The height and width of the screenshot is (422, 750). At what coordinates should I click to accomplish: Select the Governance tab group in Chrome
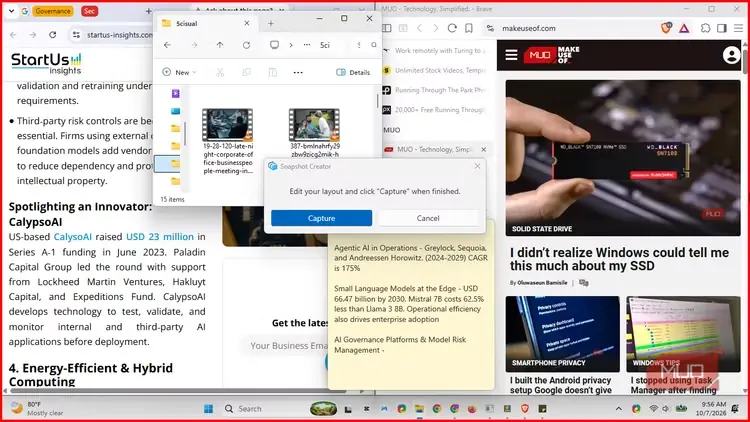coord(53,11)
